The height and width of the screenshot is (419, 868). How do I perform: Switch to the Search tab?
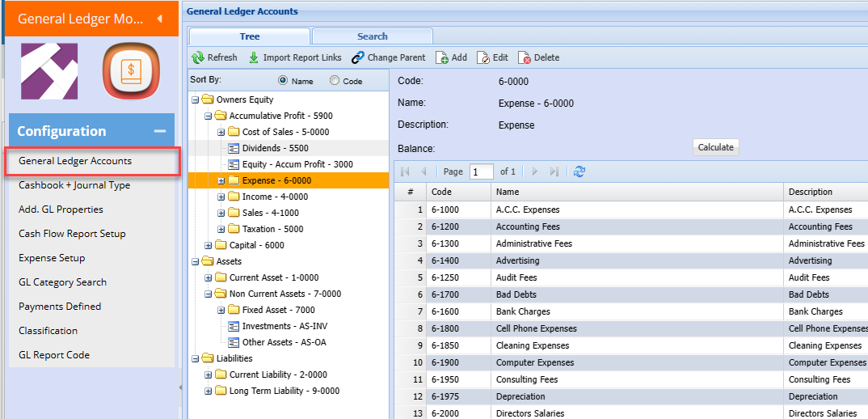372,36
